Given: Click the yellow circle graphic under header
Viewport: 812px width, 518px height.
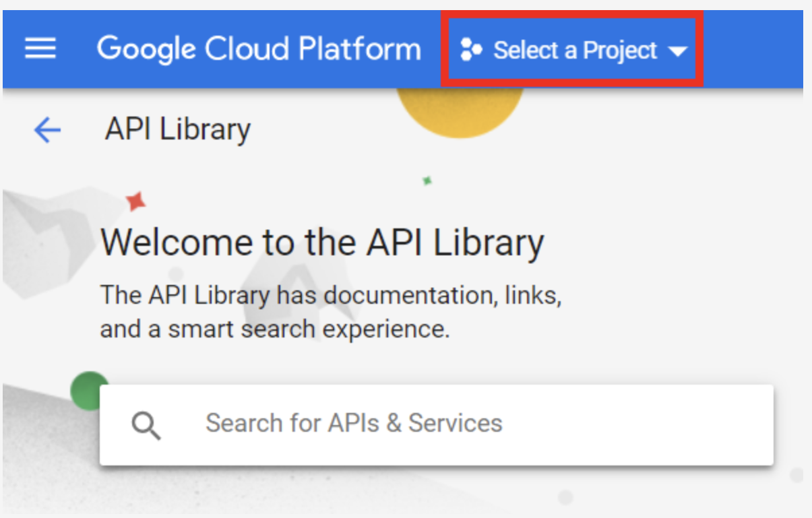Looking at the screenshot, I should 460,111.
